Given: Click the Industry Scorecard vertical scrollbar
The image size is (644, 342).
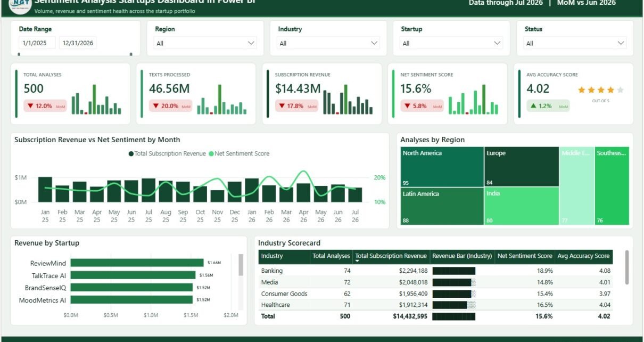Looking at the screenshot, I should pos(626,267).
